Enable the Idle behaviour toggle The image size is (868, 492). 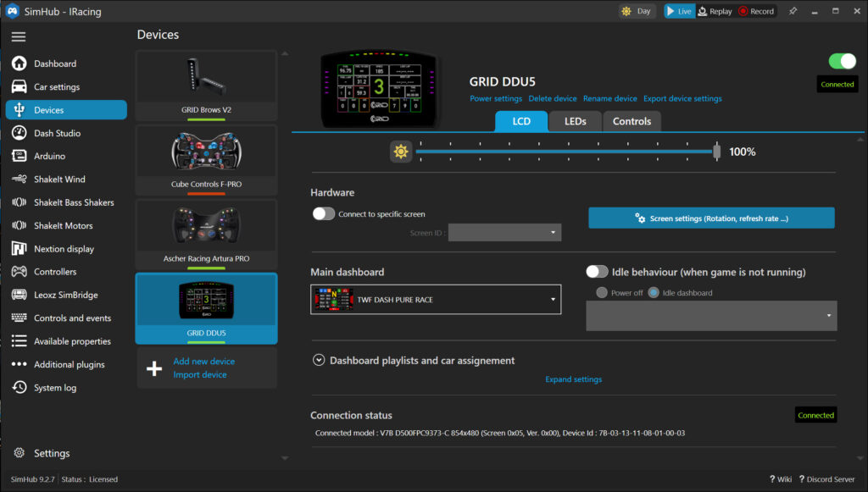(597, 272)
